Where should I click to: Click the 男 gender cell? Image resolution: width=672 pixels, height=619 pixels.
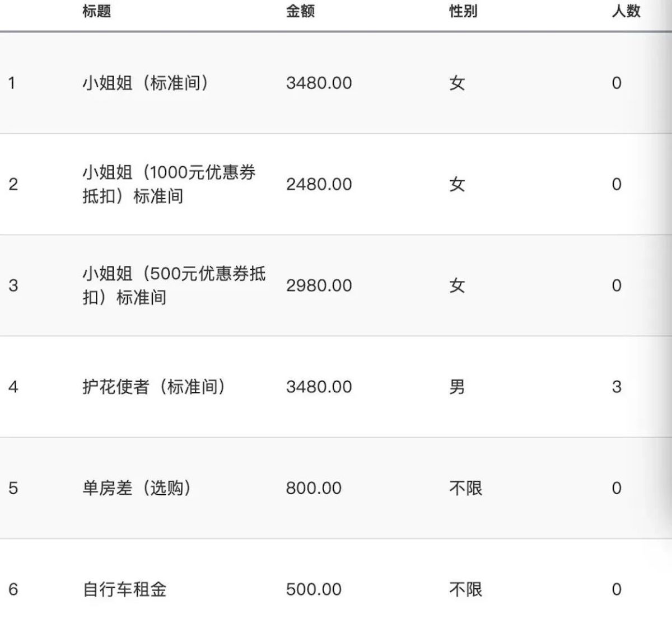coord(457,387)
